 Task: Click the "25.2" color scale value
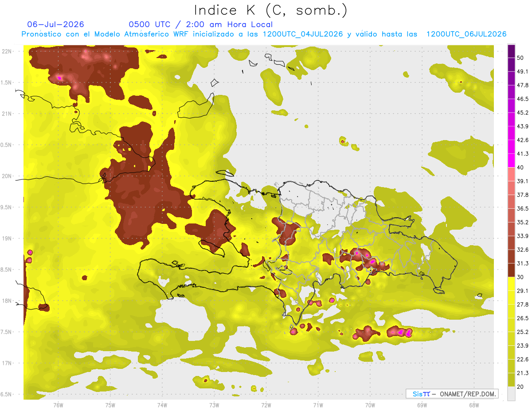523,332
